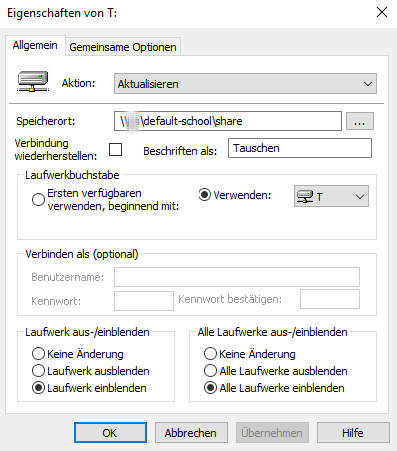This screenshot has height=451, width=397.
Task: Click the Beschriften als field with Tauschen
Action: (x=300, y=148)
